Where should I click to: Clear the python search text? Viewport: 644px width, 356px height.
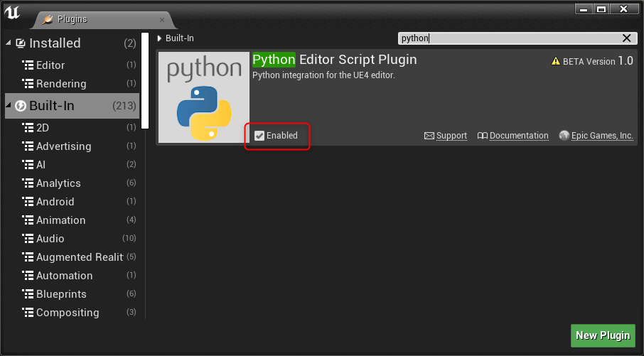tap(626, 38)
